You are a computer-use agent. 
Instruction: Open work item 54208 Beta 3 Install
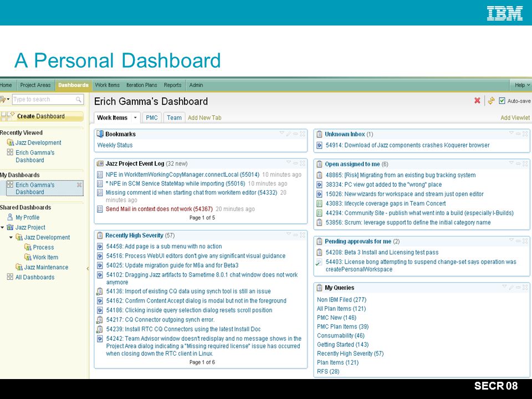(382, 253)
